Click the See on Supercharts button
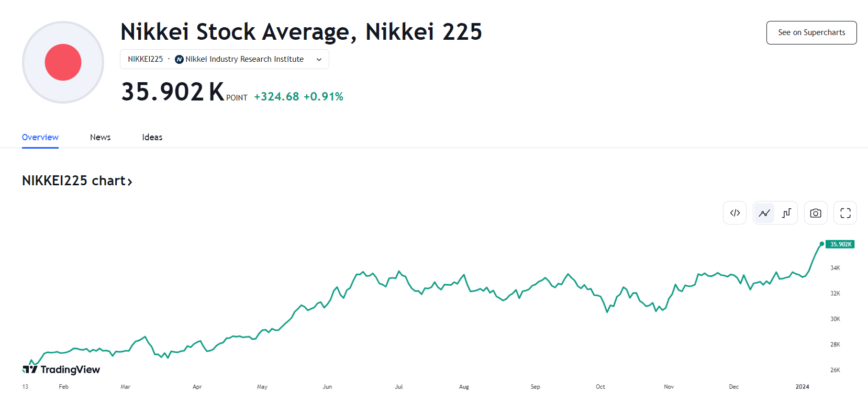 coord(811,32)
